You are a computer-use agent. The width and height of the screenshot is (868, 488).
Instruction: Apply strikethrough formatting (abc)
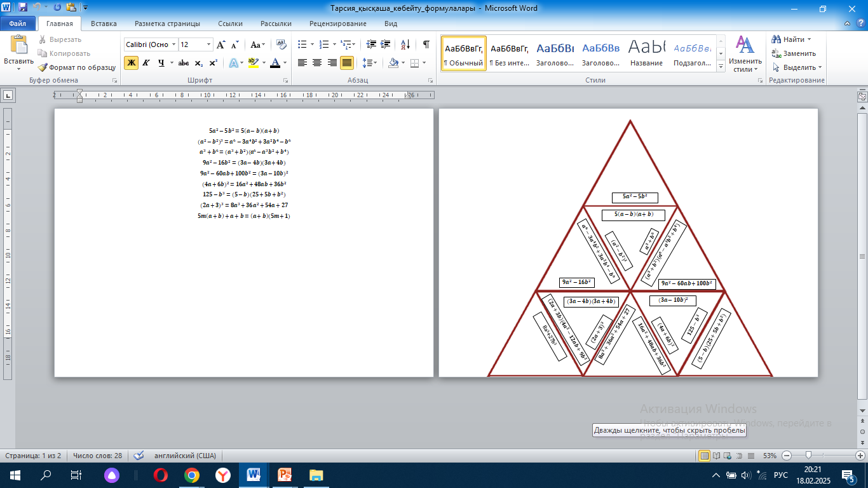pos(184,63)
